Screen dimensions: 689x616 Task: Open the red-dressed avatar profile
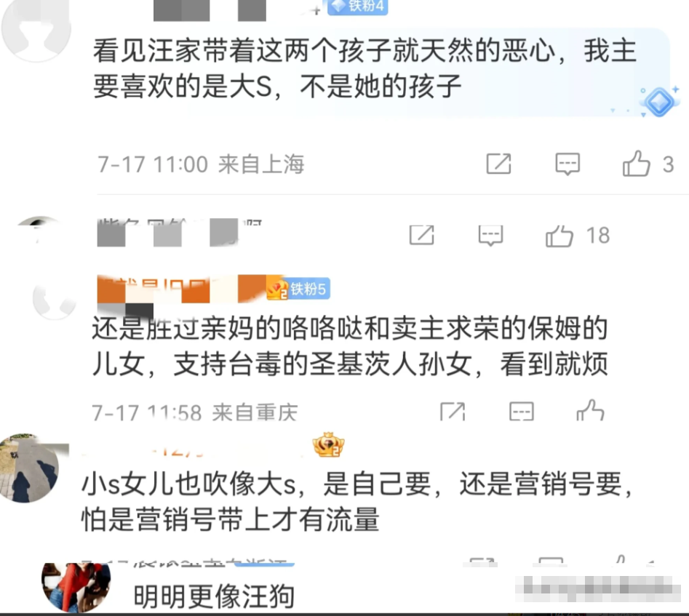click(x=76, y=588)
